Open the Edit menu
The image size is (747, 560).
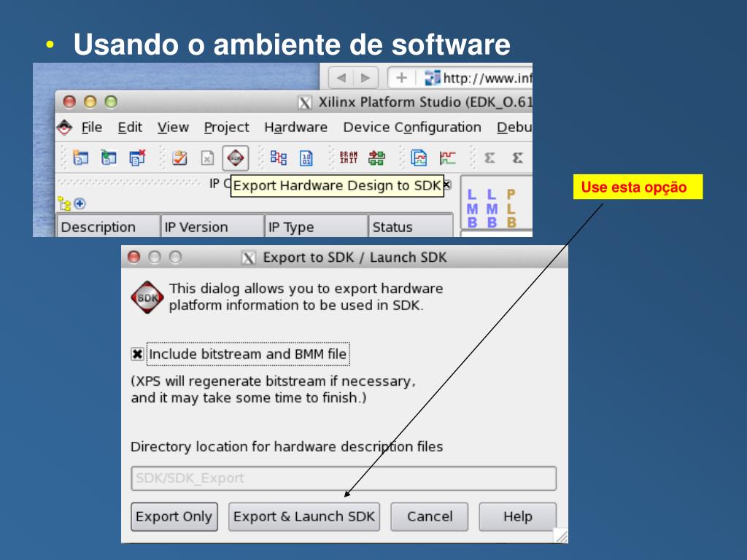tap(130, 127)
